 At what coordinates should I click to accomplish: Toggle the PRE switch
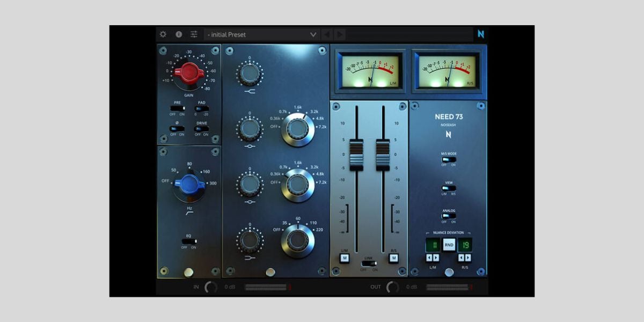click(177, 108)
